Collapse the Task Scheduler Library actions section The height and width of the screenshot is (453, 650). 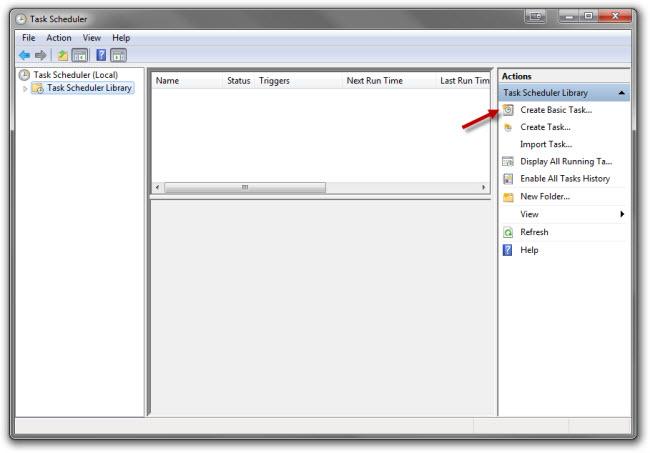point(621,93)
